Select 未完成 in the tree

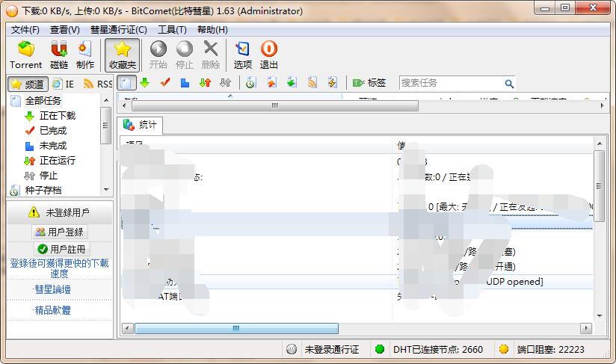[x=53, y=146]
